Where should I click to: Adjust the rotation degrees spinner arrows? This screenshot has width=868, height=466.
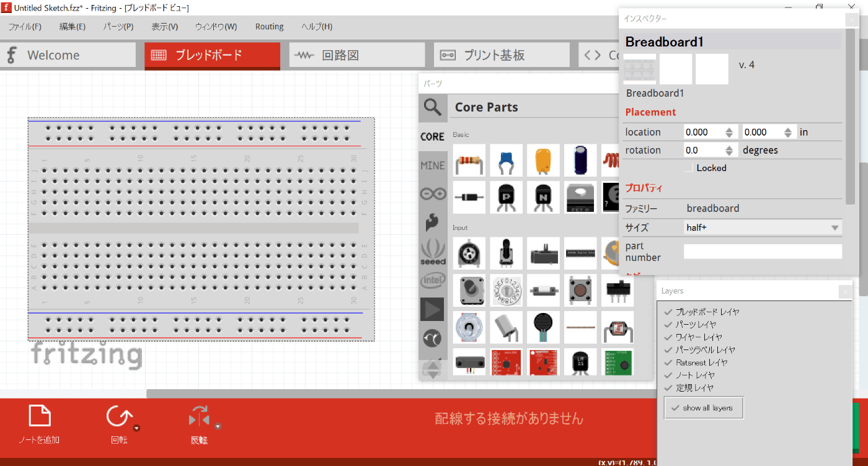[x=729, y=150]
